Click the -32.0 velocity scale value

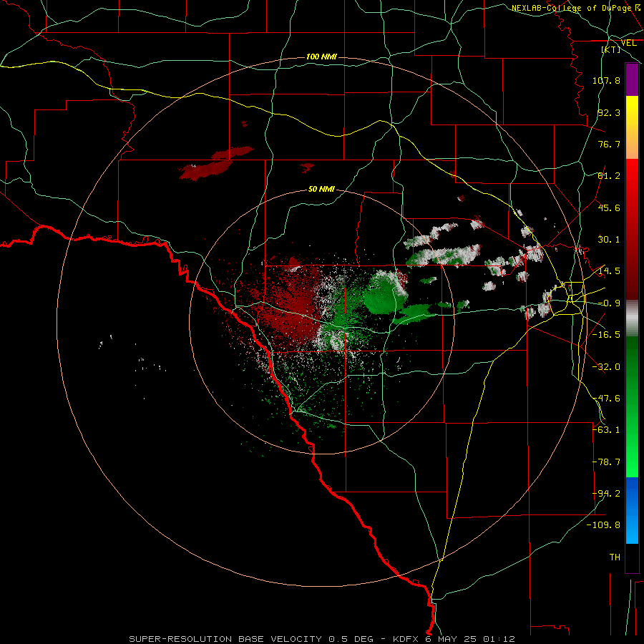tap(606, 367)
